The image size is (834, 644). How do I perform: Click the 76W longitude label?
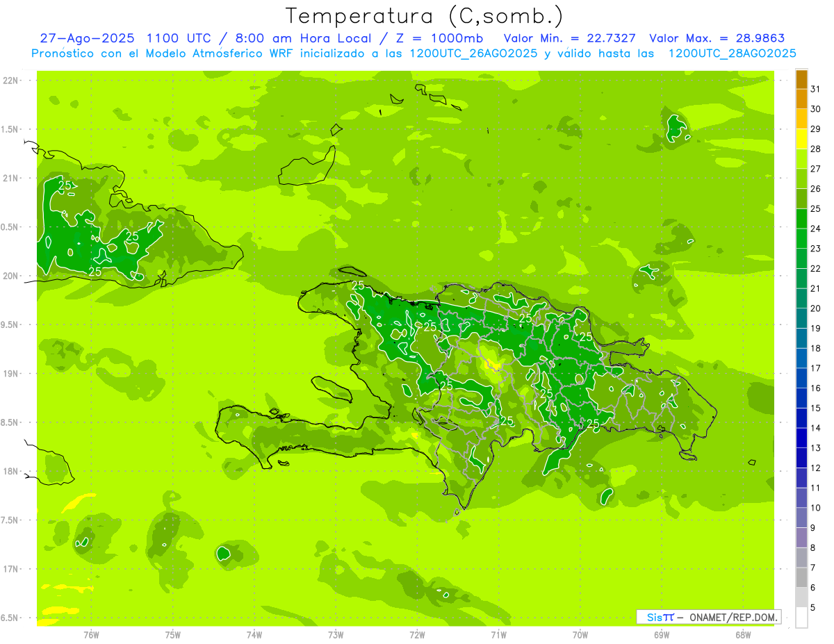91,635
